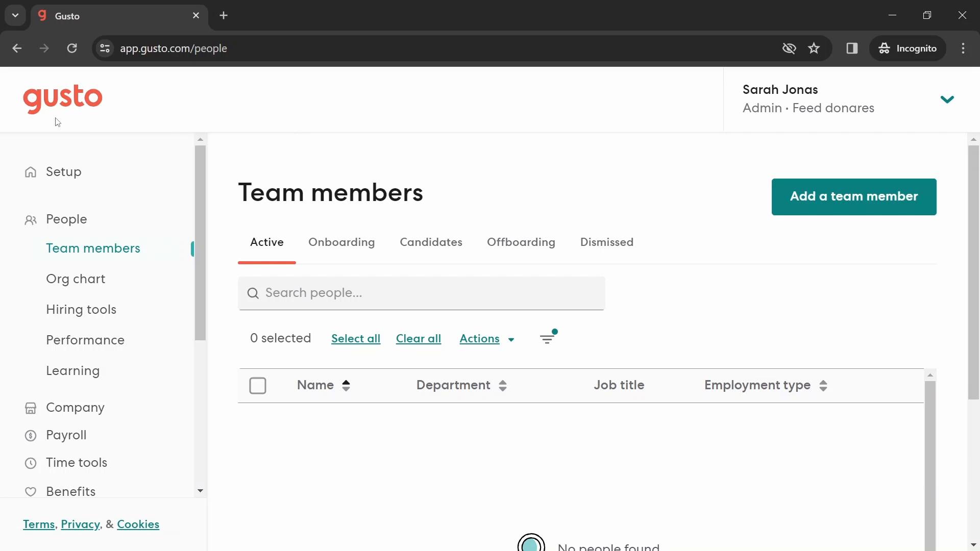Click the People sidebar navigation icon

pyautogui.click(x=31, y=219)
